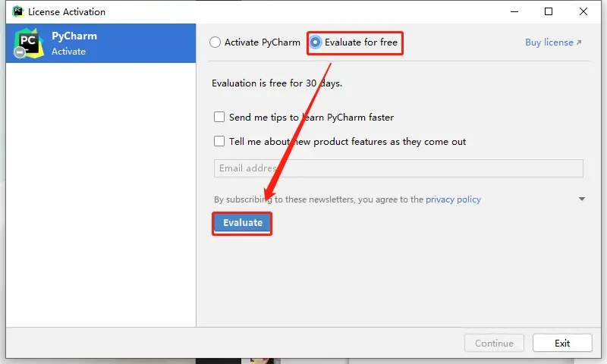Expand the newsletter details disclosure triangle
This screenshot has height=364, width=607.
pyautogui.click(x=582, y=199)
